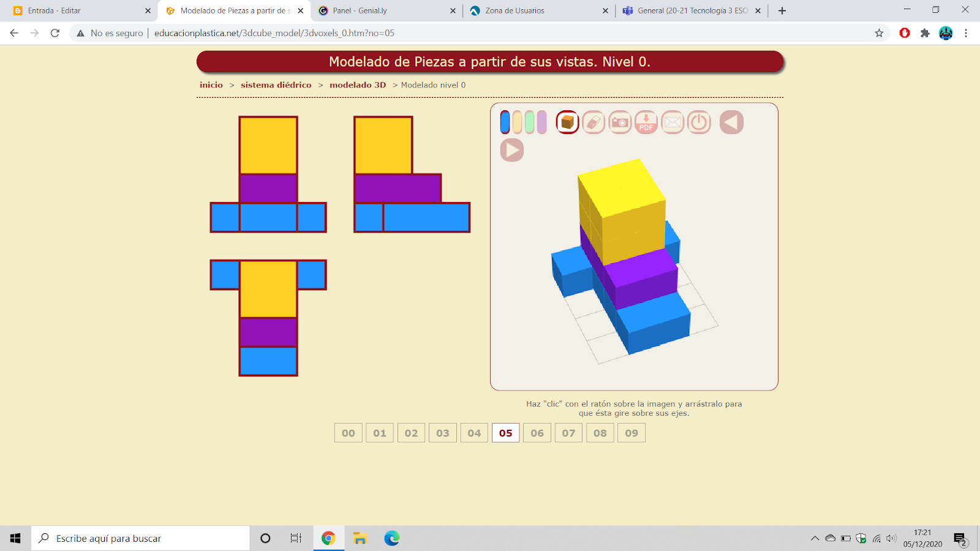Go to exercise 08
The width and height of the screenshot is (980, 551).
pyautogui.click(x=600, y=433)
